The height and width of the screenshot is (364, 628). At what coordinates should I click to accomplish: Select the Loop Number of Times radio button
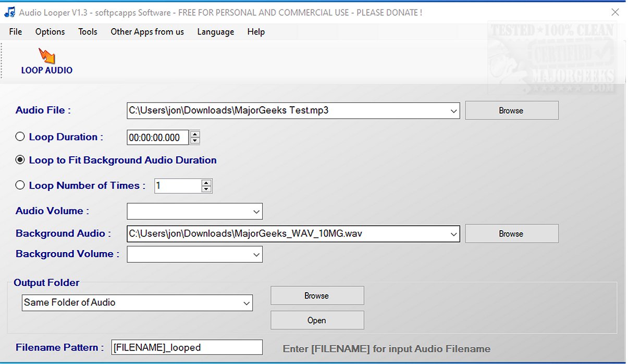coord(20,185)
